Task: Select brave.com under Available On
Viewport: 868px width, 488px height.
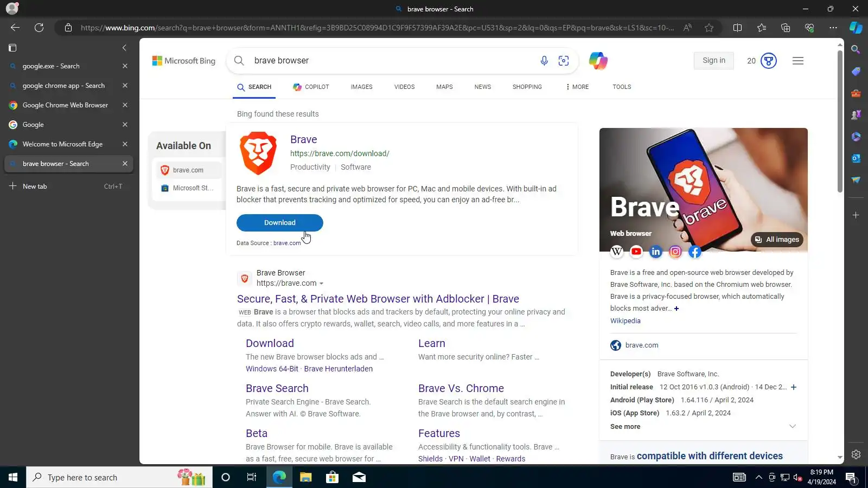Action: [x=189, y=170]
